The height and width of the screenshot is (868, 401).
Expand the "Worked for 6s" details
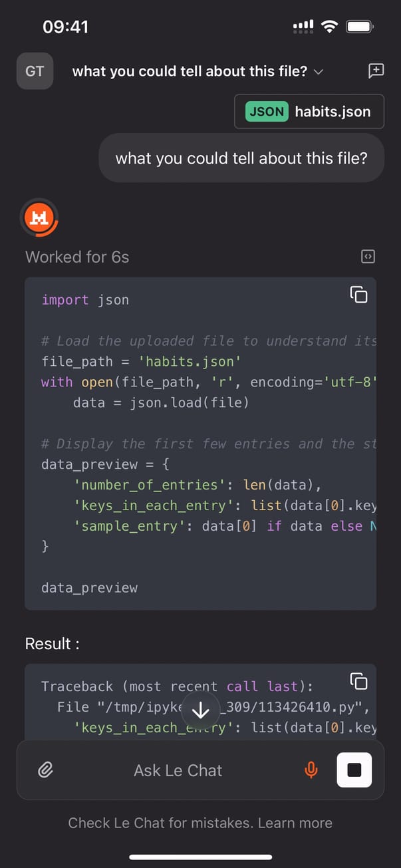[77, 257]
